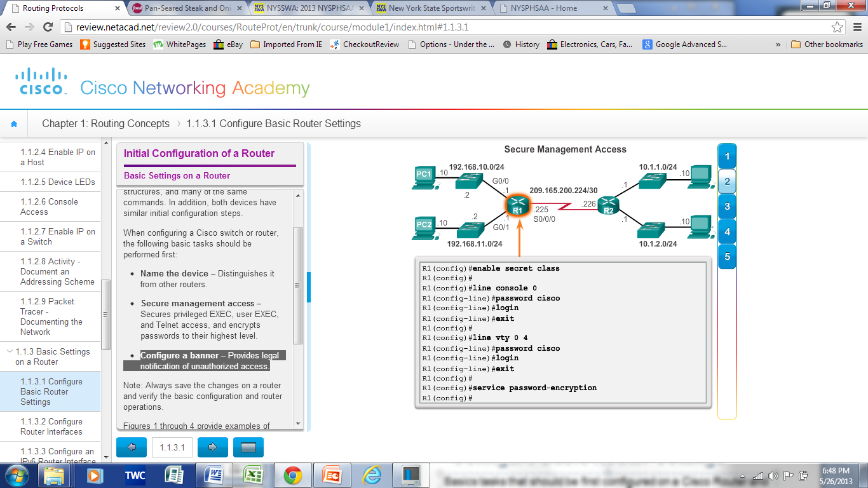Click the Cisco logo
This screenshot has height=488, width=868.
point(41,83)
